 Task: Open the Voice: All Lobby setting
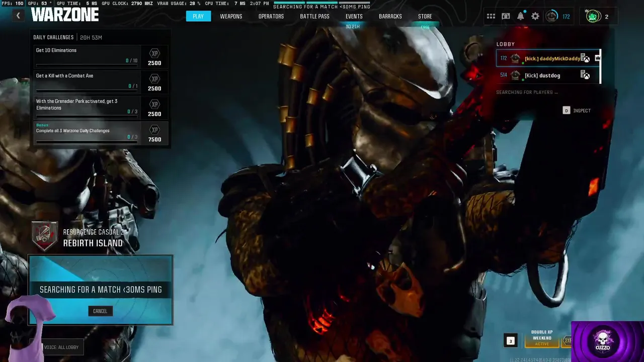(61, 347)
